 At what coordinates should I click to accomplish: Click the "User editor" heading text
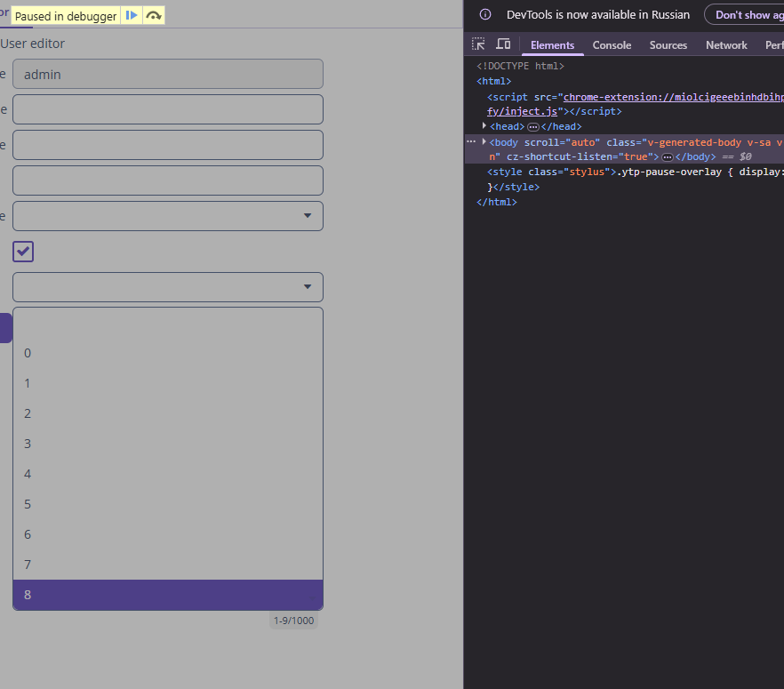[33, 44]
